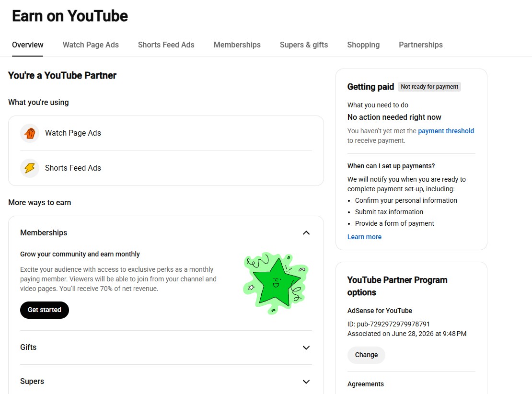Open the payment threshold link
The width and height of the screenshot is (532, 394).
pyautogui.click(x=446, y=131)
